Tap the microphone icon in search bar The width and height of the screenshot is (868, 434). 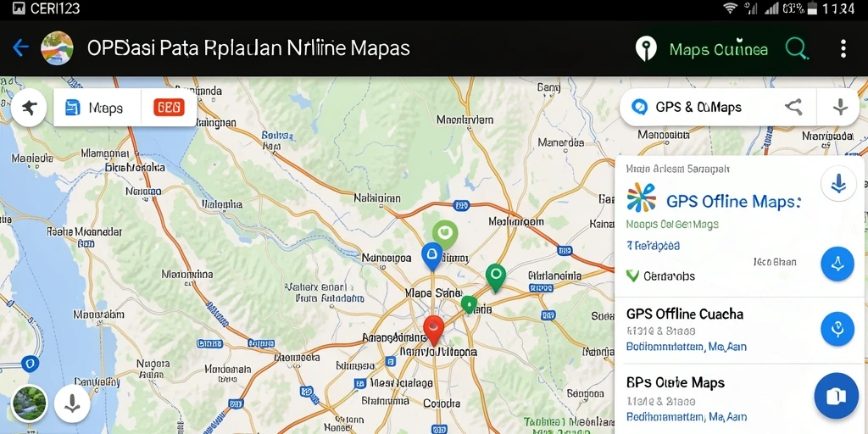(x=840, y=107)
